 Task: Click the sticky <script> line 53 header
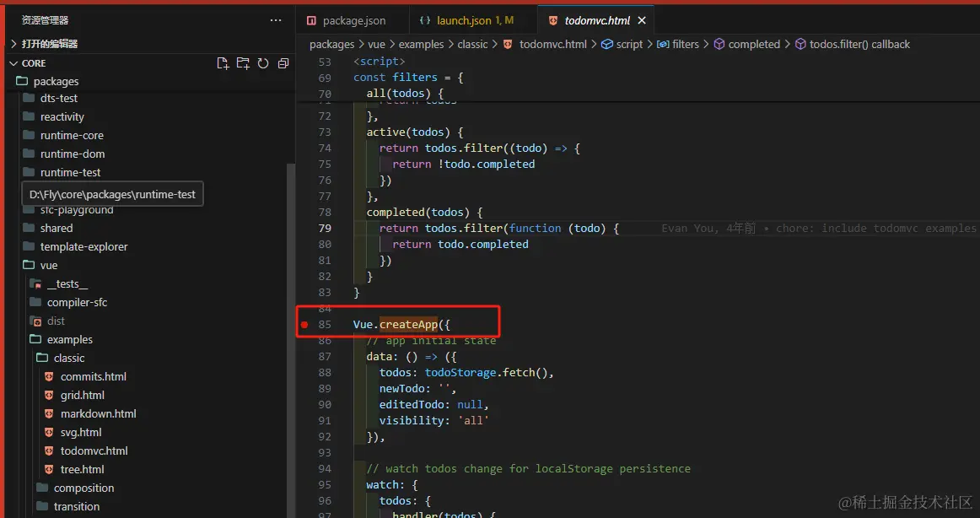coord(380,62)
